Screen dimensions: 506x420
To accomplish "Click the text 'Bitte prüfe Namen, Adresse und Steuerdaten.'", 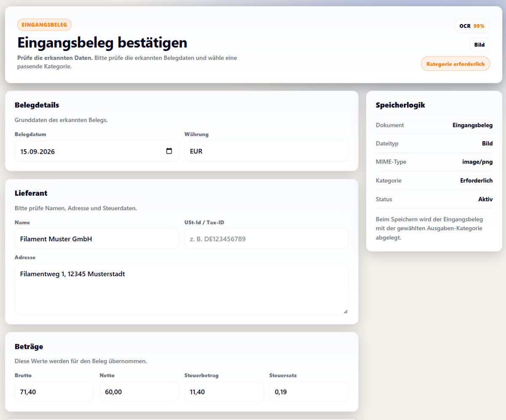I will pos(76,208).
